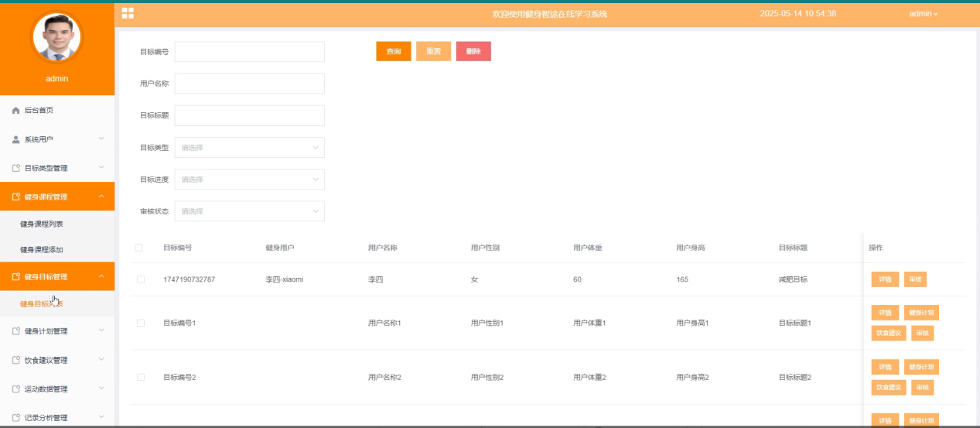Check the 目标编号2 row checkbox
The height and width of the screenshot is (428, 980).
(x=141, y=377)
